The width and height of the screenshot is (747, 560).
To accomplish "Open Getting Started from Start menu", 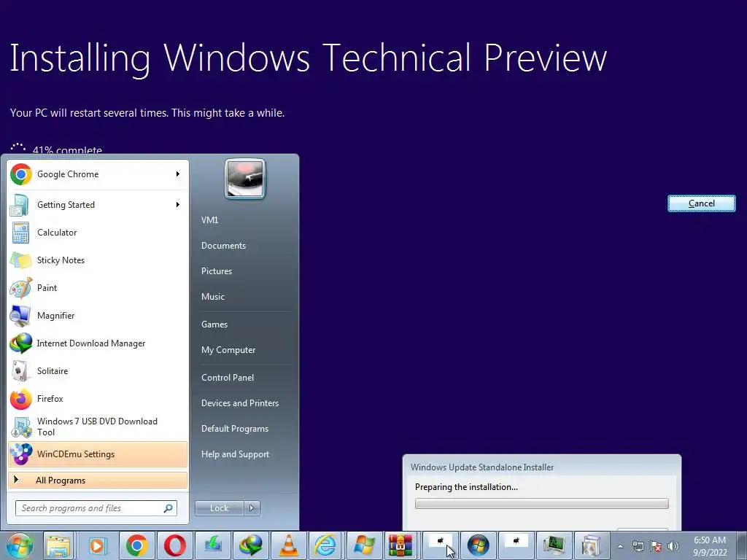I will (98, 205).
